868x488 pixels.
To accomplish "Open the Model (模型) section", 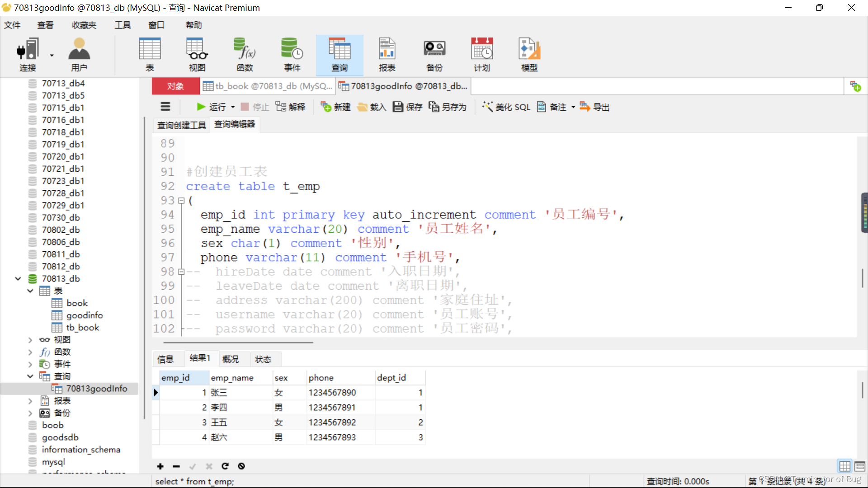I will tap(529, 55).
